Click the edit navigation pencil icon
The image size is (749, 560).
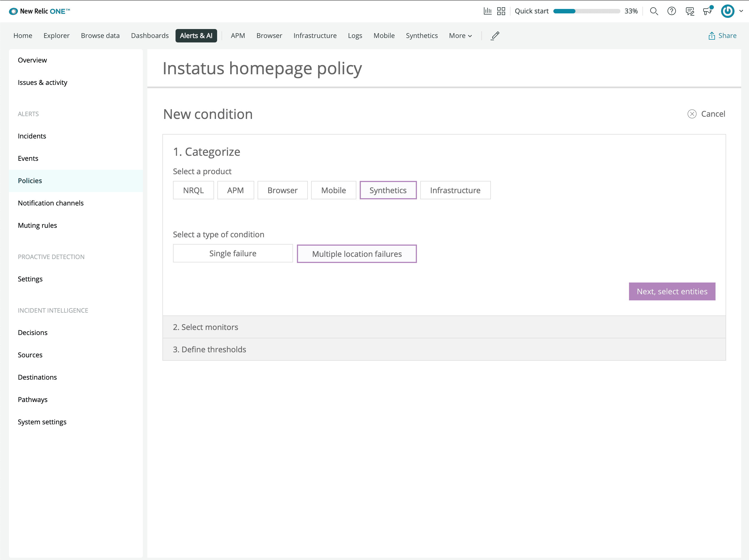pyautogui.click(x=495, y=35)
